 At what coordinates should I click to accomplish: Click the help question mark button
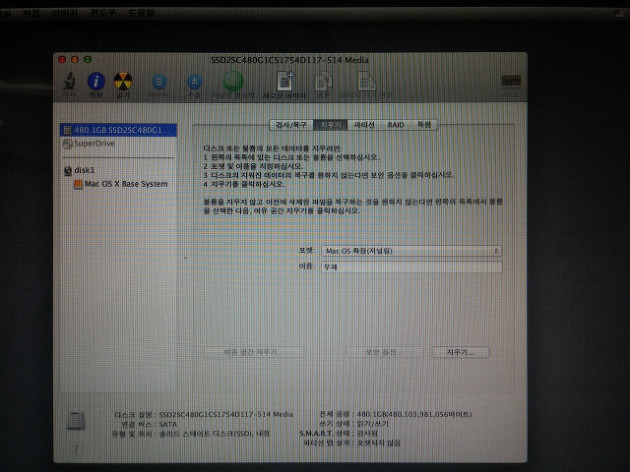point(75,449)
